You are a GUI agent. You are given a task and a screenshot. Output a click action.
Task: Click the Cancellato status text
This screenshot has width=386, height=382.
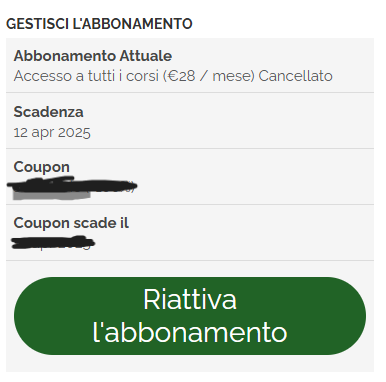tap(295, 76)
